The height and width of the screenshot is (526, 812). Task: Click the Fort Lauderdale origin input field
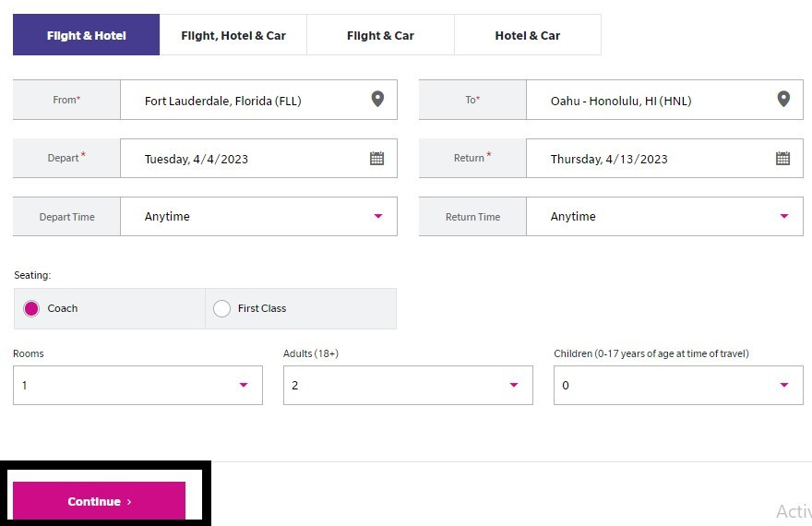tap(259, 100)
